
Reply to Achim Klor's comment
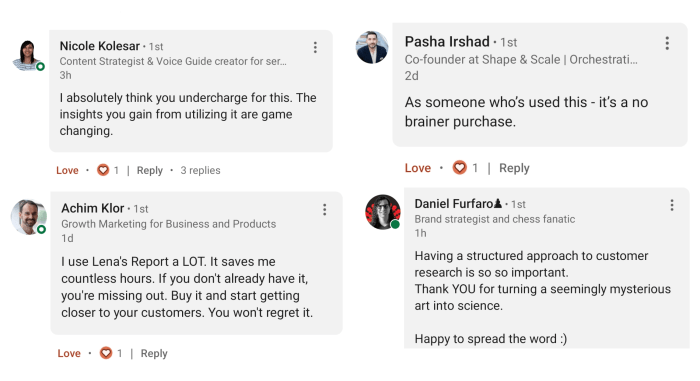tap(154, 353)
